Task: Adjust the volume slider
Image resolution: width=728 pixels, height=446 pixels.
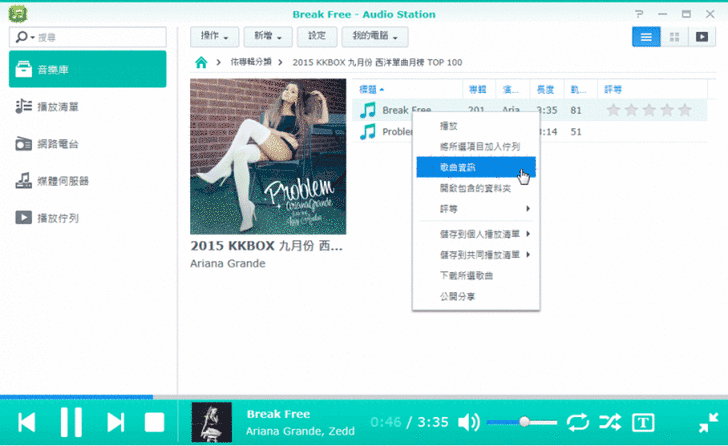Action: tap(522, 422)
